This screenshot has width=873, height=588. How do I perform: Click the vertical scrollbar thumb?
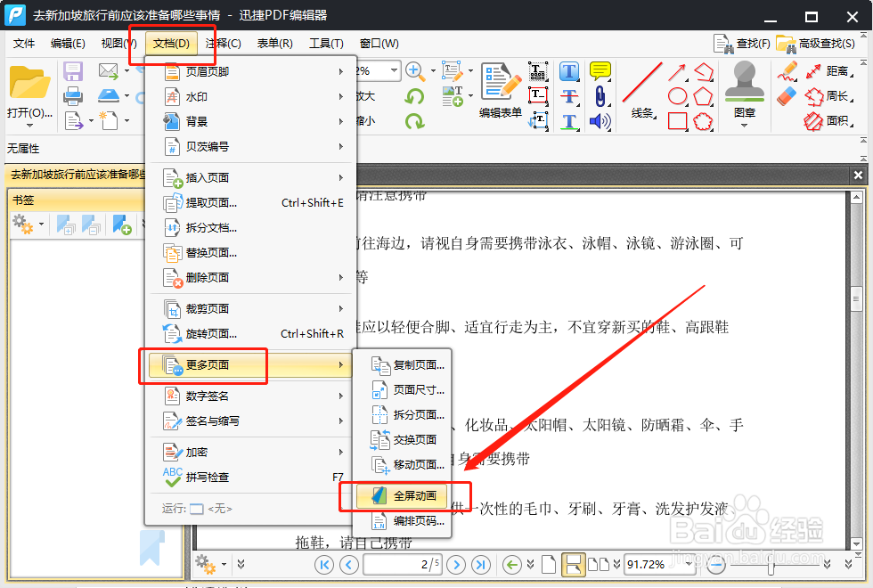click(856, 299)
